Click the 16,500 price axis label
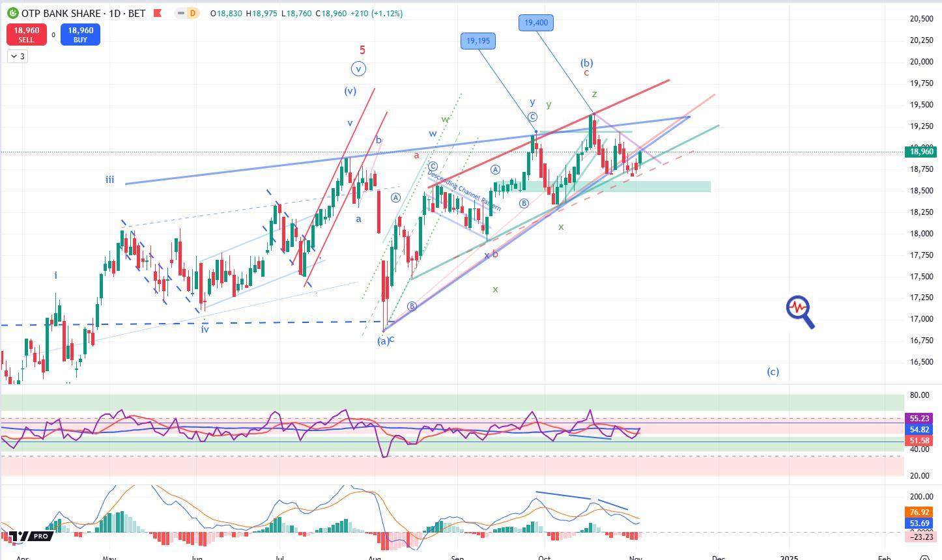 pyautogui.click(x=921, y=362)
